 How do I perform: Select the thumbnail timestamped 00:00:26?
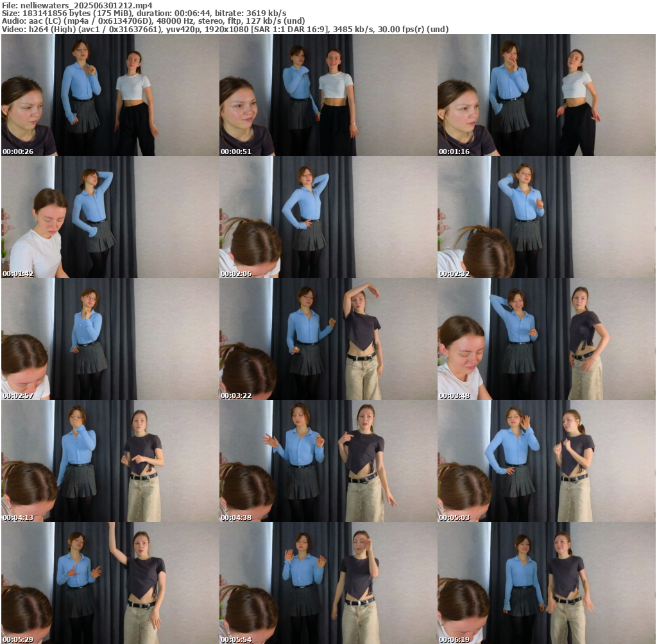coord(110,95)
